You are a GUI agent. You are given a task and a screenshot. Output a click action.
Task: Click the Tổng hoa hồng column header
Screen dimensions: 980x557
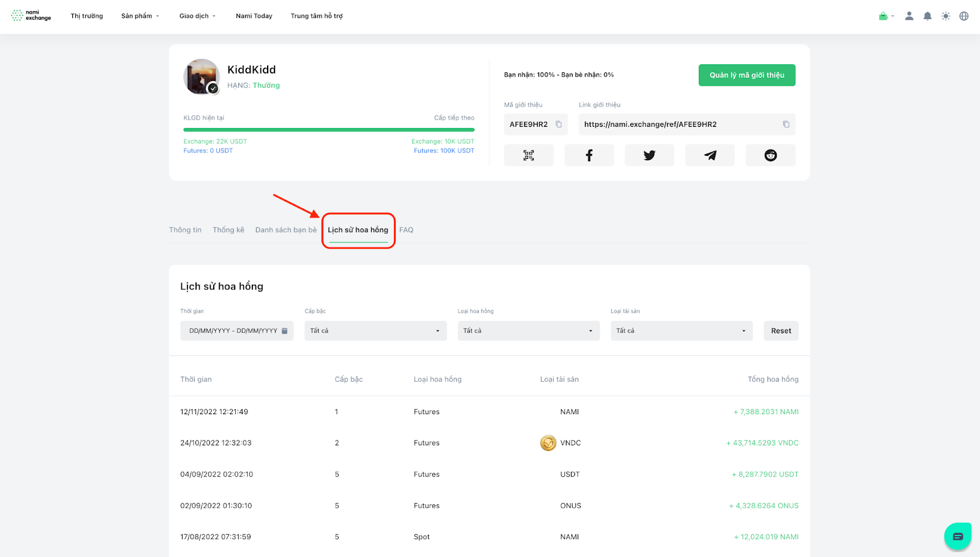click(773, 379)
